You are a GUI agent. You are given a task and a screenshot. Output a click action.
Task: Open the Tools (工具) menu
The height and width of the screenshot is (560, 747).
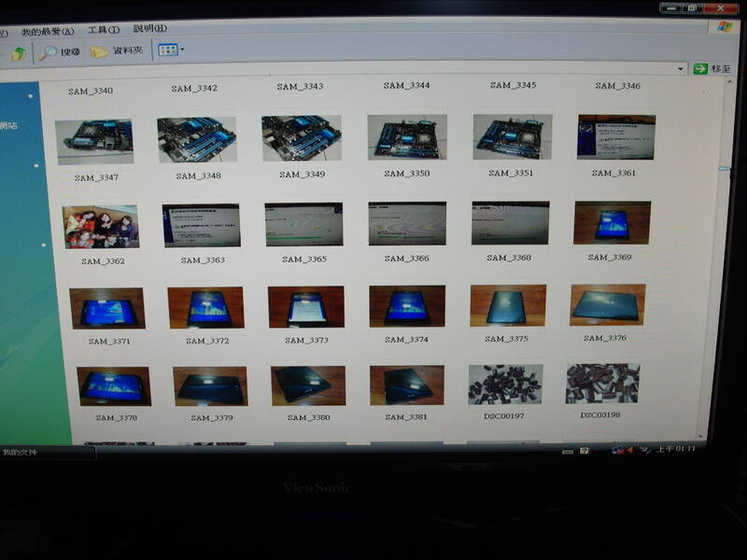(x=103, y=30)
